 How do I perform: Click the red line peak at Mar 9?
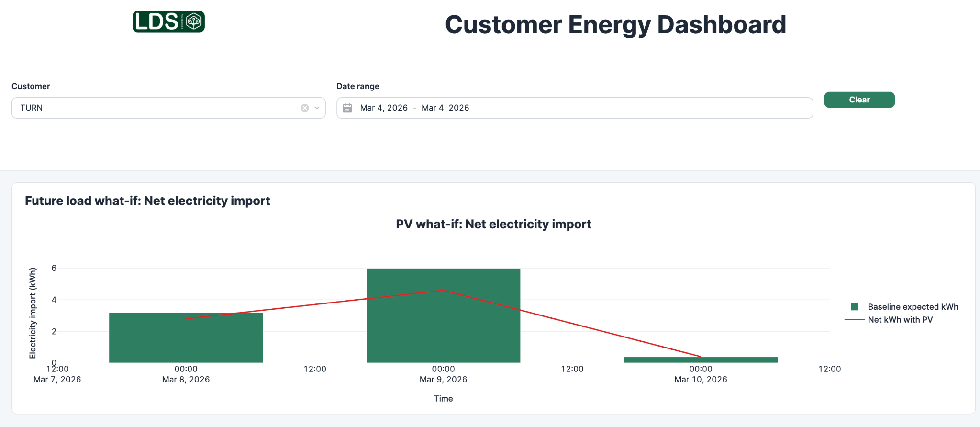point(443,291)
